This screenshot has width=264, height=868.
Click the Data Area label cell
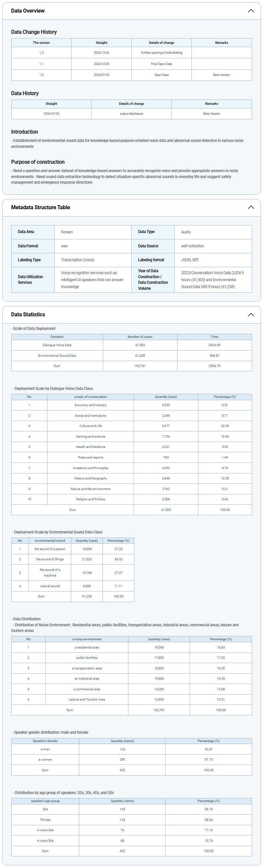pos(26,232)
